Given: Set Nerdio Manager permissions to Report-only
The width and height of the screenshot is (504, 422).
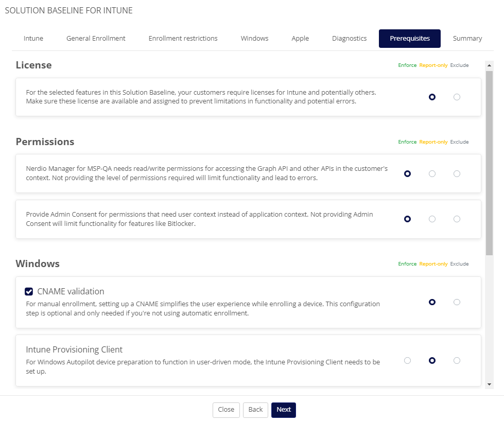Looking at the screenshot, I should tap(432, 174).
